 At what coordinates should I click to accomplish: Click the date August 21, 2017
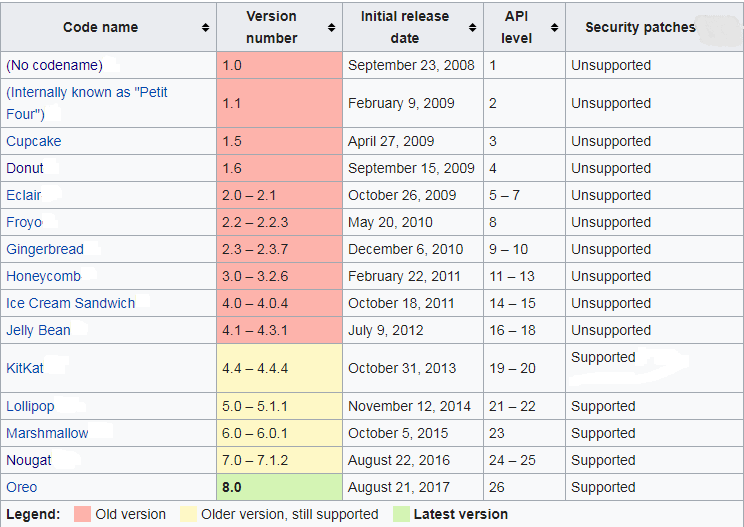point(399,487)
